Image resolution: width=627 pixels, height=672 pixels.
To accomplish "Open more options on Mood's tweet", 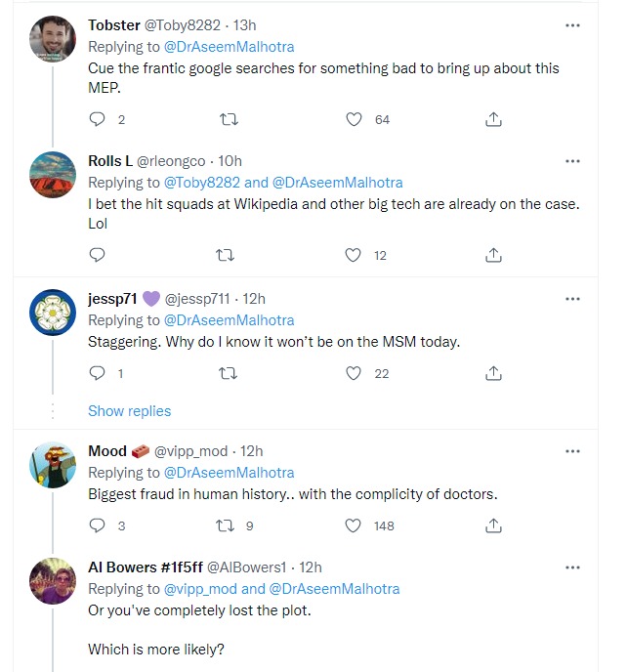I will [x=573, y=451].
